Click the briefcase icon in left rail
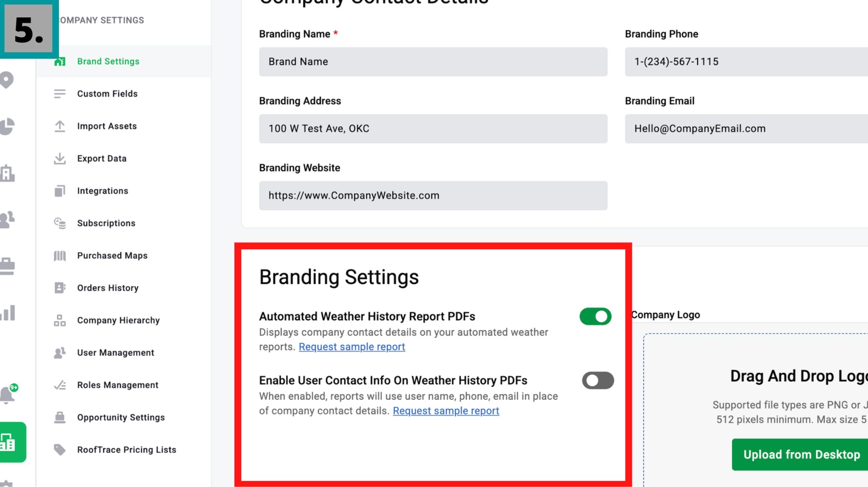 tap(7, 266)
